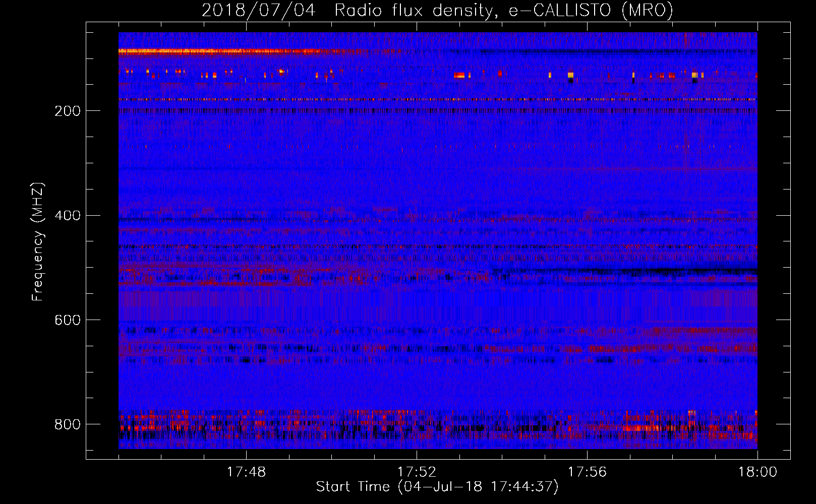Click the 'Start Time (04-Jul-18 17:44:37)' label

[437, 487]
